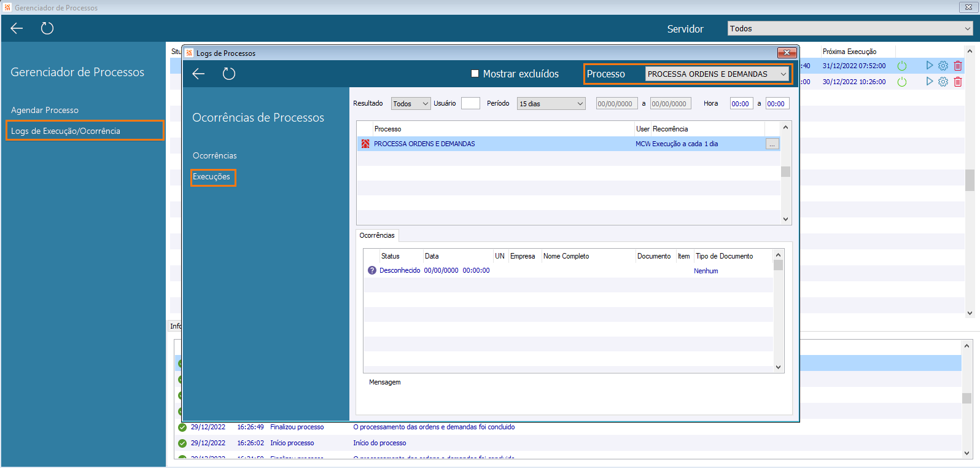Click the 31/12/2022 07:52:00 next execution cell
This screenshot has width=980, height=468.
click(854, 66)
